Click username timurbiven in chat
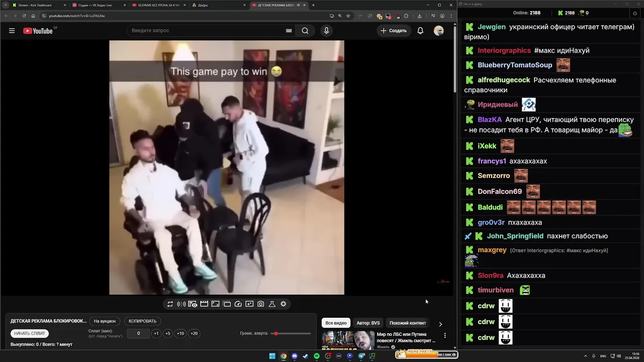Image resolution: width=644 pixels, height=362 pixels. tap(496, 290)
